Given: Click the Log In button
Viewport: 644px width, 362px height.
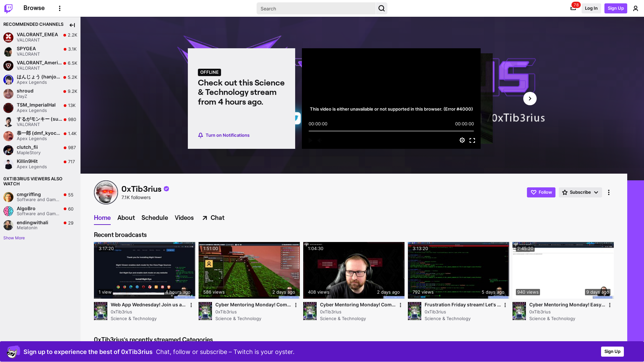Looking at the screenshot, I should [591, 8].
